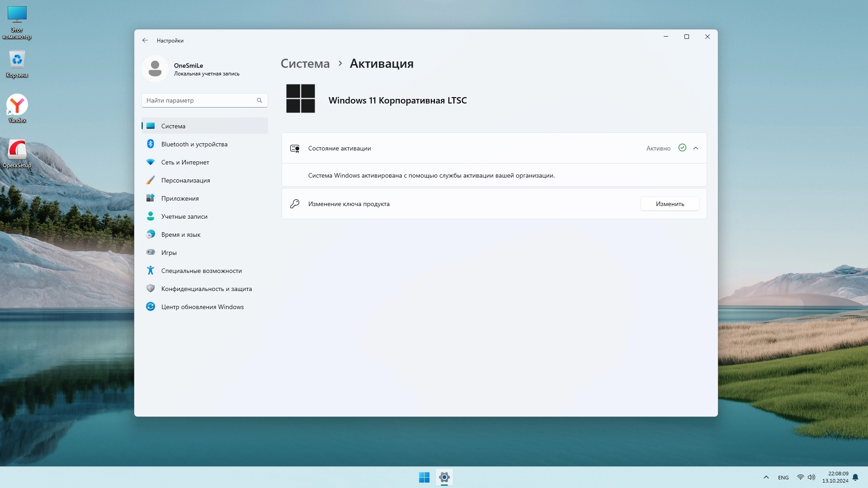Open the Windows Start menu
Image resolution: width=868 pixels, height=488 pixels.
(424, 477)
